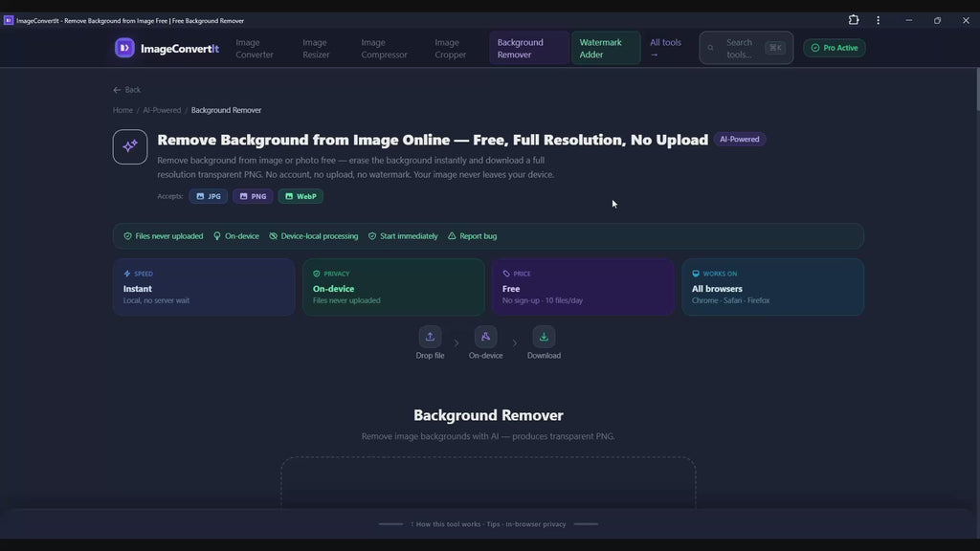Viewport: 980px width, 551px height.
Task: Click the Privacy On-device info card
Action: [x=393, y=287]
